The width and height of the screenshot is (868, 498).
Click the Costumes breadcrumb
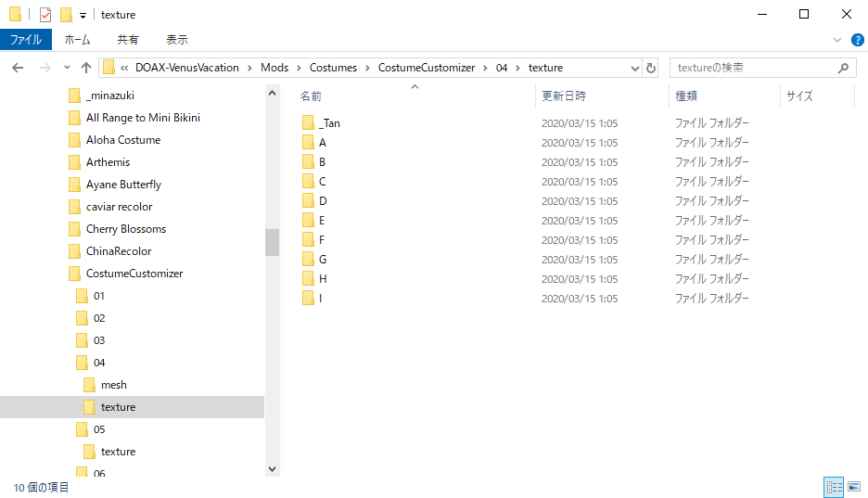tap(333, 68)
